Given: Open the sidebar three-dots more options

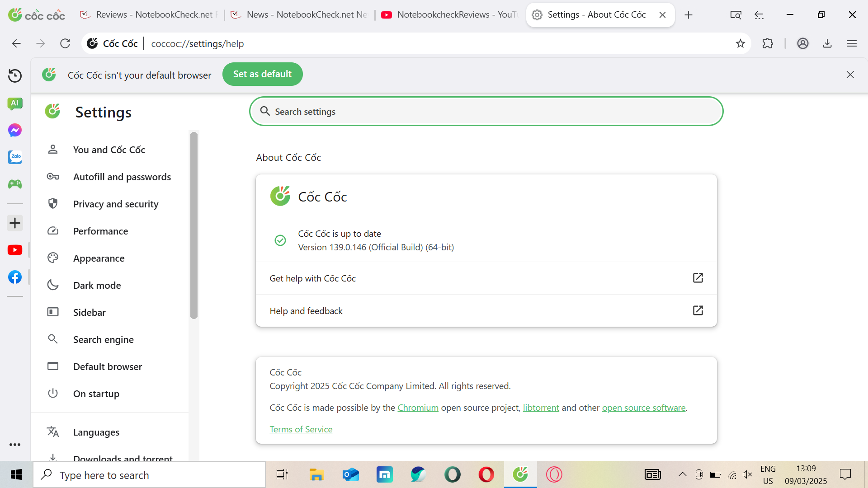Looking at the screenshot, I should pos(15,445).
